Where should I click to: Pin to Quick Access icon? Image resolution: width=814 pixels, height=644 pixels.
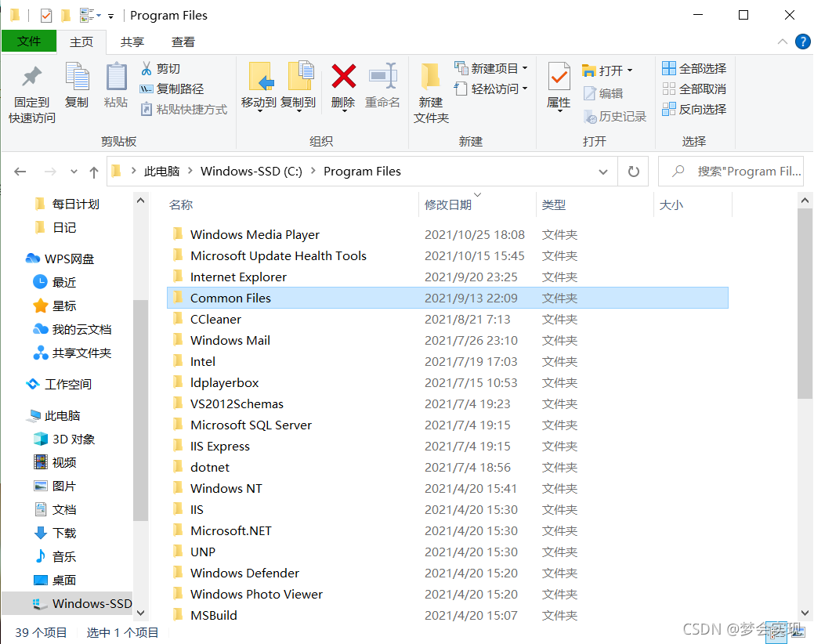(x=31, y=78)
